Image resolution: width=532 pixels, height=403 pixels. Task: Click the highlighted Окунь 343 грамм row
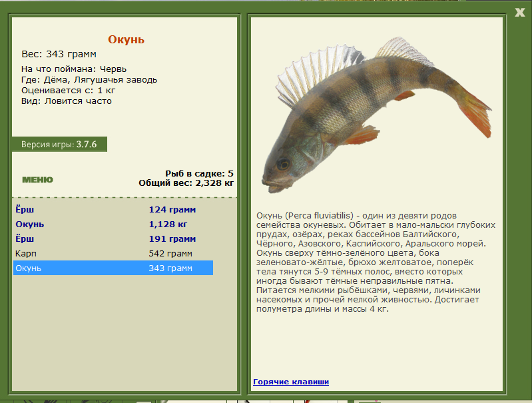pyautogui.click(x=113, y=268)
